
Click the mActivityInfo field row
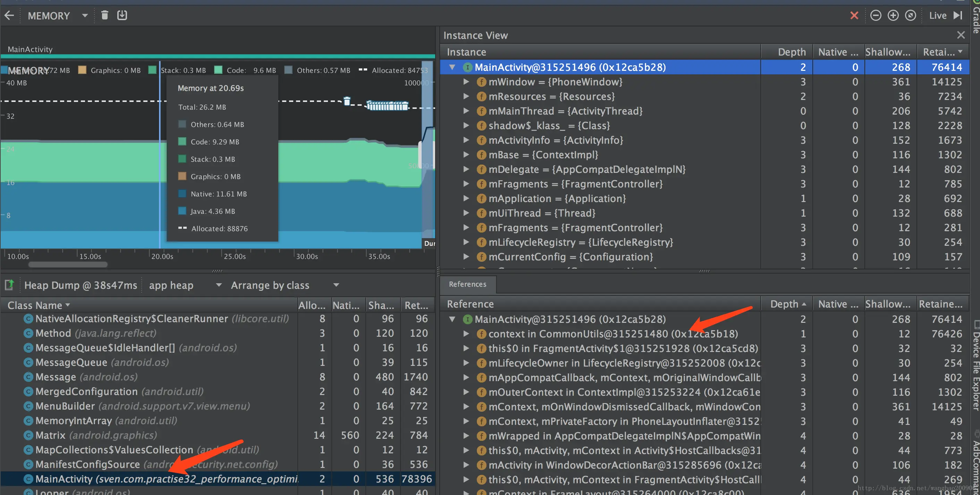point(704,140)
